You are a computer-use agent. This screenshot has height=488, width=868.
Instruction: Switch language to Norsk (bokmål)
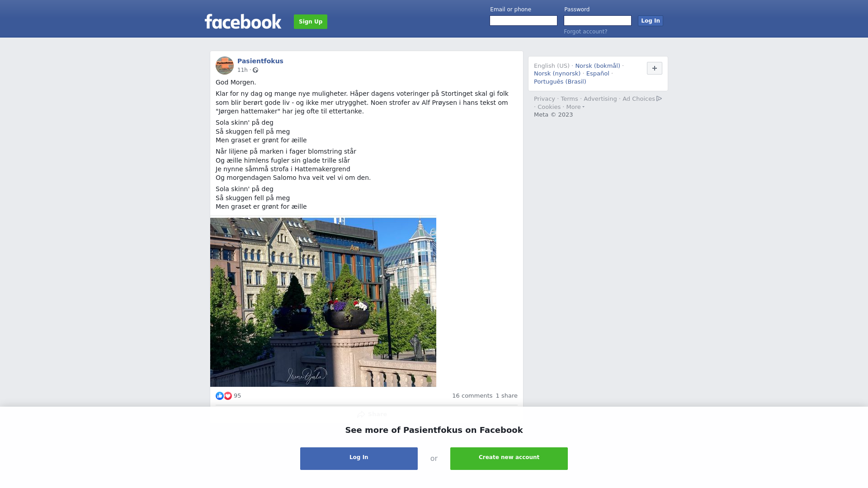pyautogui.click(x=598, y=66)
